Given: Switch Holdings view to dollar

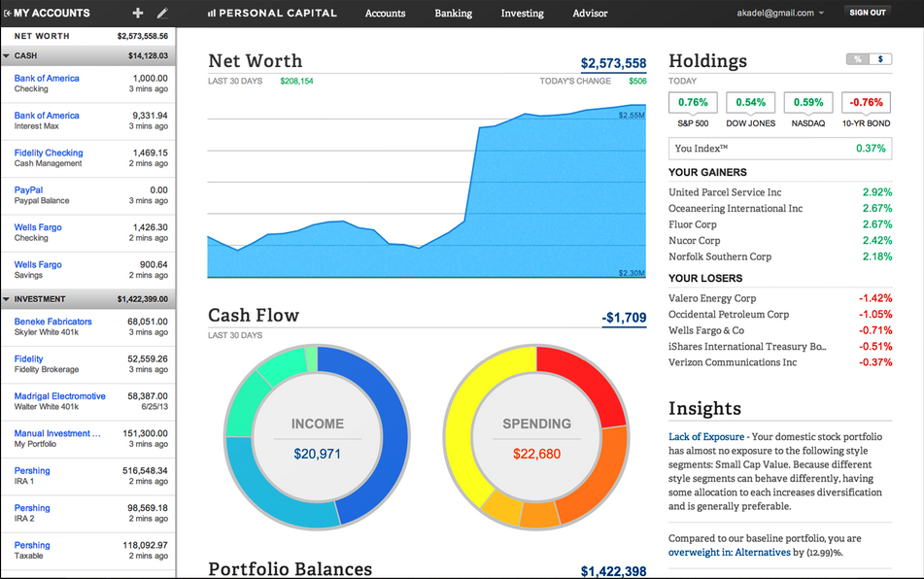Looking at the screenshot, I should 880,59.
